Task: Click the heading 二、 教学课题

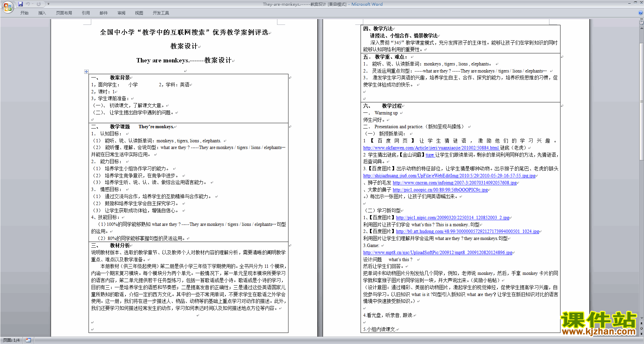Action: 111,127
